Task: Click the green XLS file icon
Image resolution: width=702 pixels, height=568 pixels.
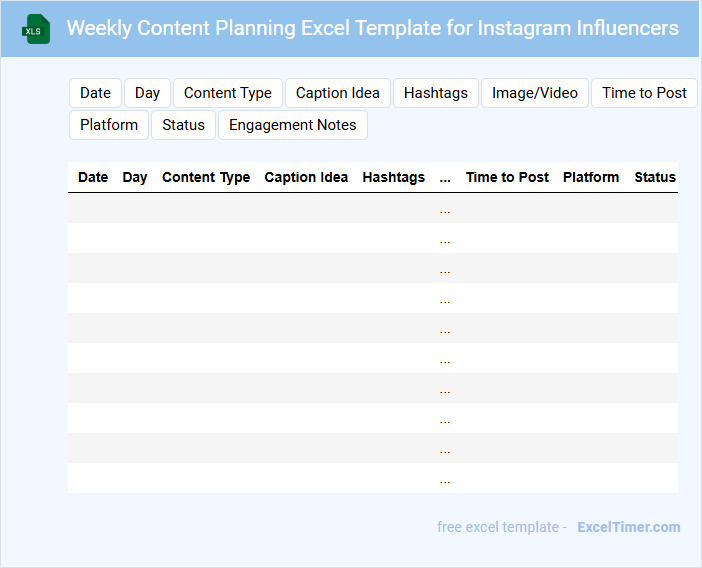Action: click(x=37, y=29)
